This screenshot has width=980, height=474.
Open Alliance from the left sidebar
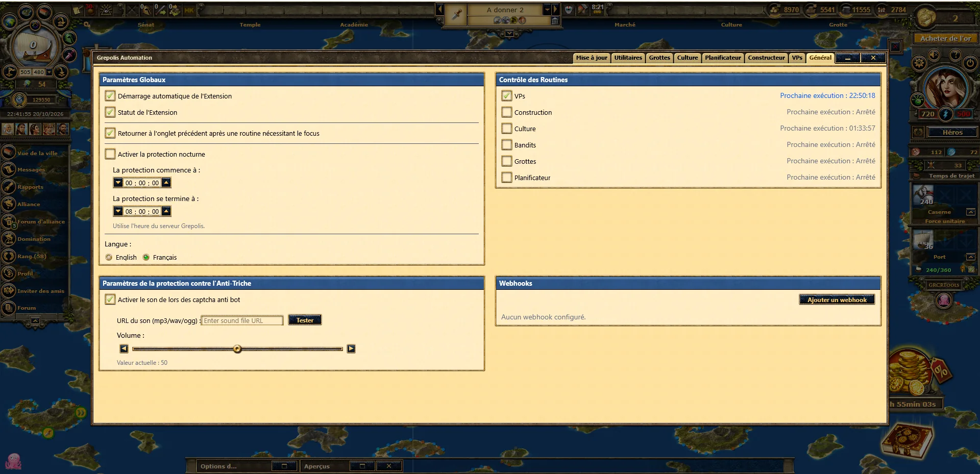pos(29,204)
